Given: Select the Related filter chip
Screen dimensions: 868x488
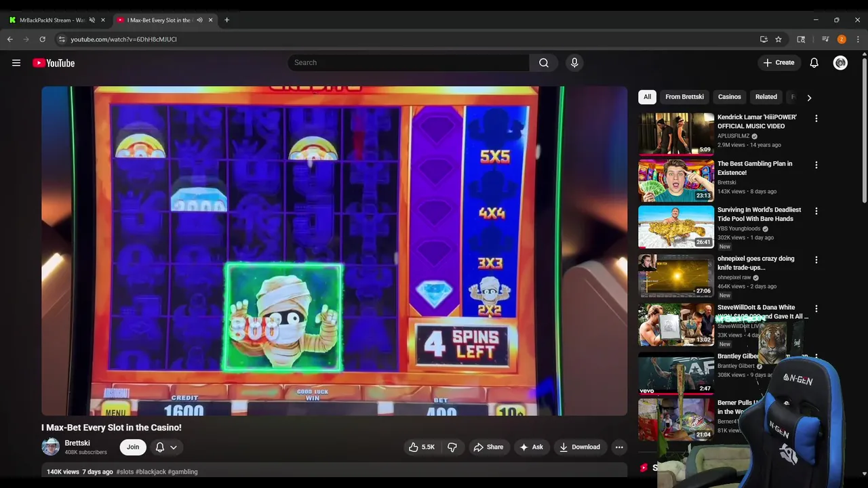Looking at the screenshot, I should click(766, 97).
